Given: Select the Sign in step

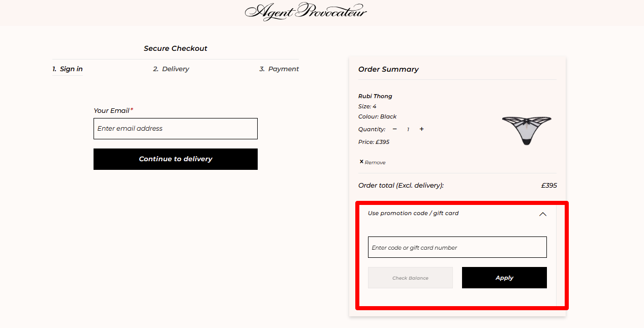Looking at the screenshot, I should 68,69.
